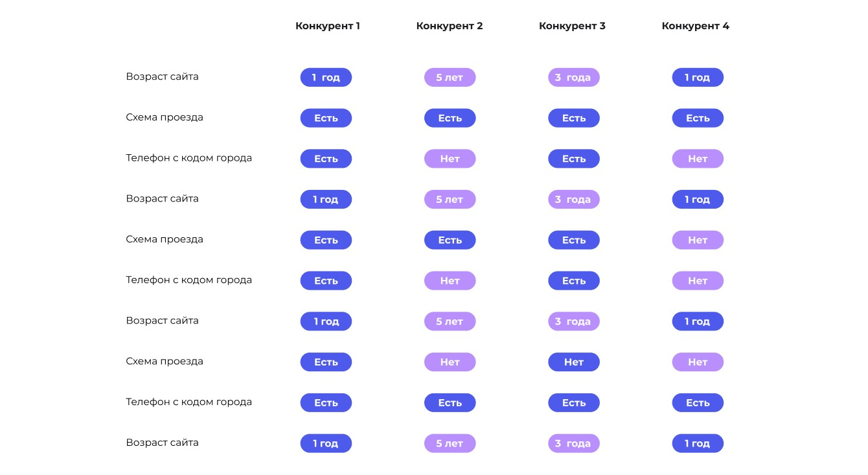
Task: Click the first Возраст сайта row label
Action: (162, 76)
